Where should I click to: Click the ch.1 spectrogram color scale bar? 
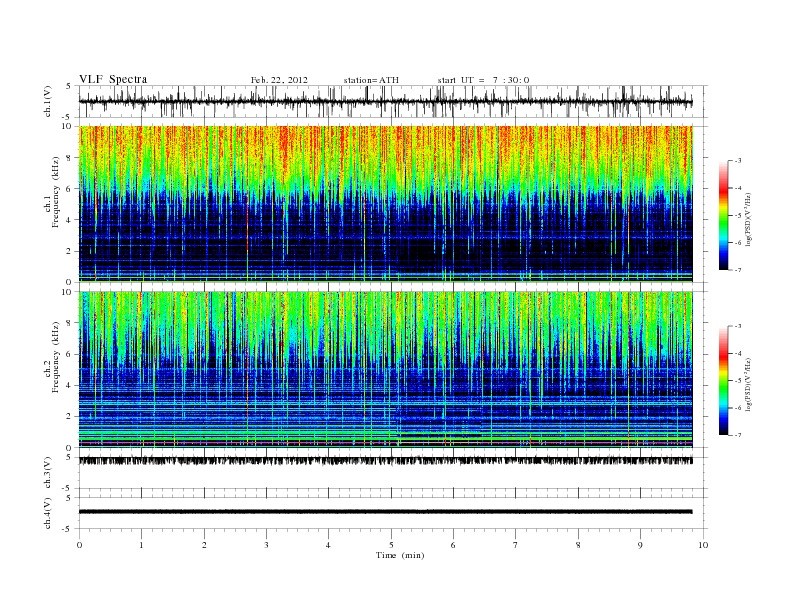[x=723, y=216]
